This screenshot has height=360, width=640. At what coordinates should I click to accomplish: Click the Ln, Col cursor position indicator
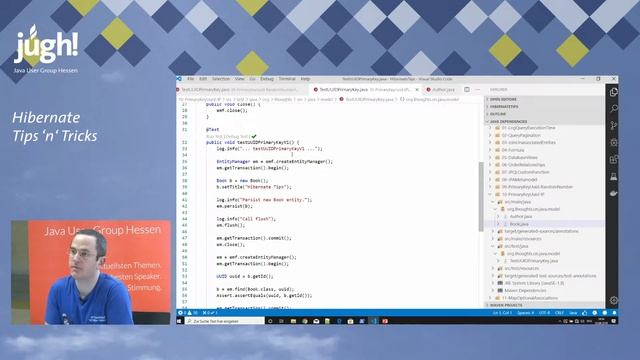(x=502, y=313)
